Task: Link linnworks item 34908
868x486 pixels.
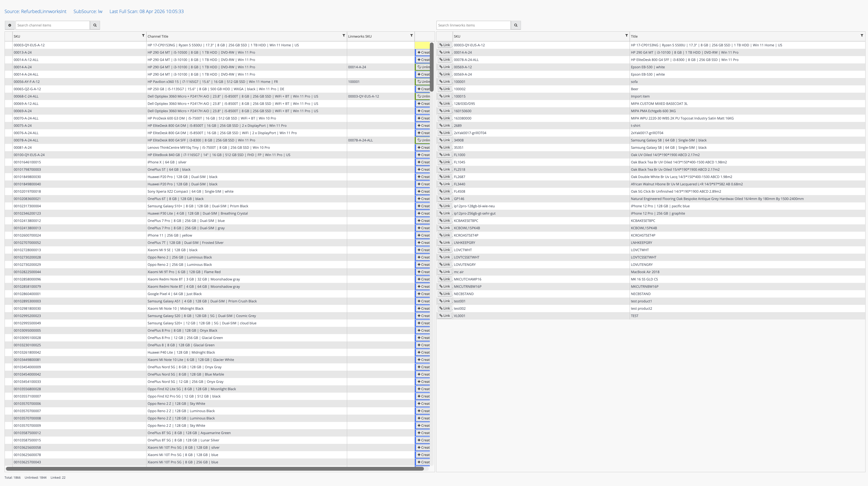Action: 444,140
